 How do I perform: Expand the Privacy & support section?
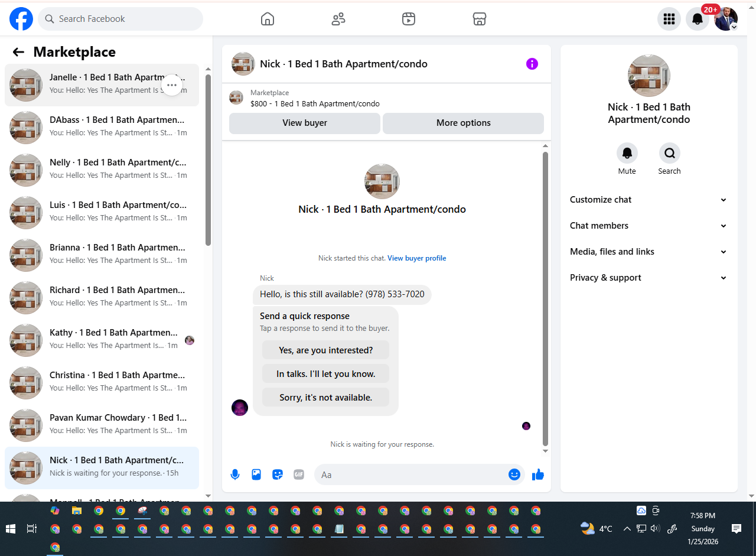[x=649, y=278]
